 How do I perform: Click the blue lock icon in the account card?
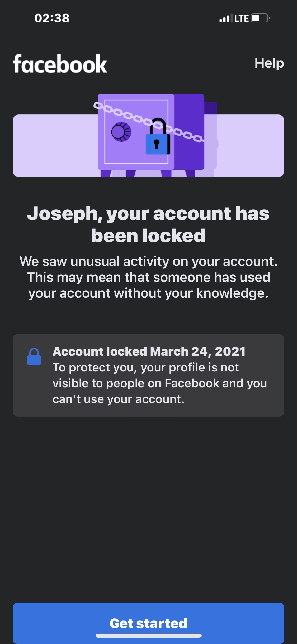[34, 357]
